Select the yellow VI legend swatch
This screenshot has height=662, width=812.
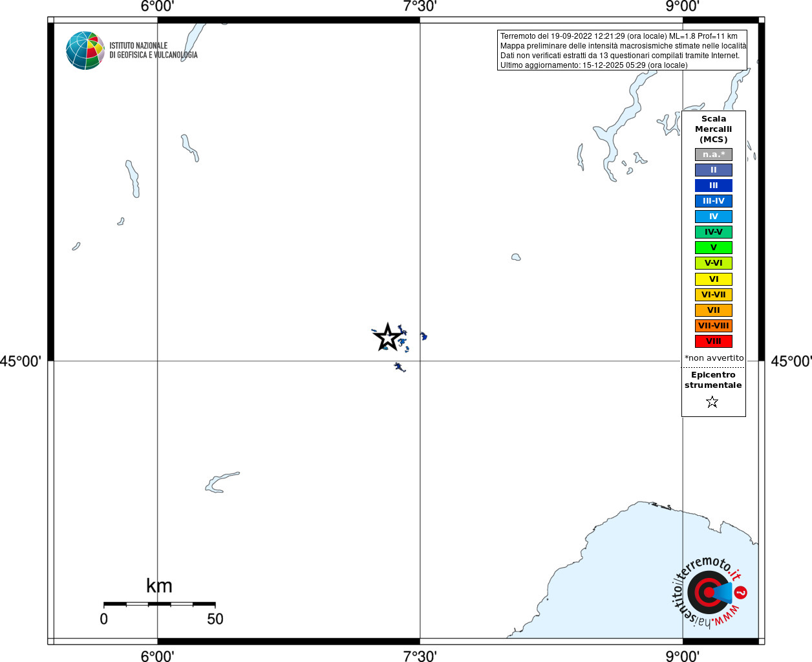[714, 279]
